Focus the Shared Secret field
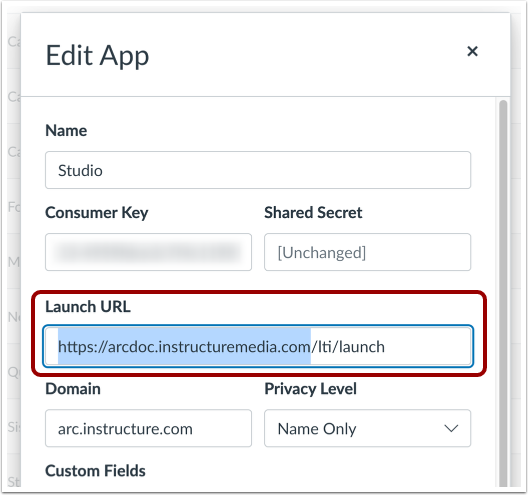Screen dimensions: 528x495 click(x=367, y=252)
